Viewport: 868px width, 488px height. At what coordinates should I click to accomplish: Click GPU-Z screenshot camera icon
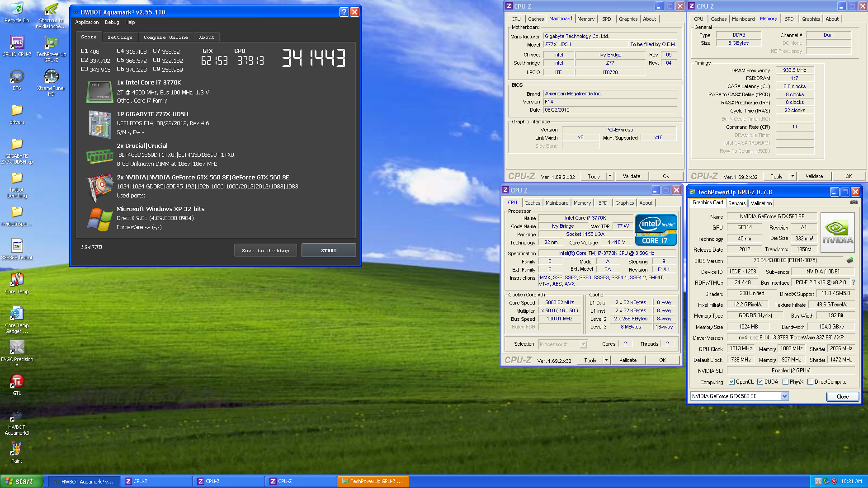click(854, 202)
